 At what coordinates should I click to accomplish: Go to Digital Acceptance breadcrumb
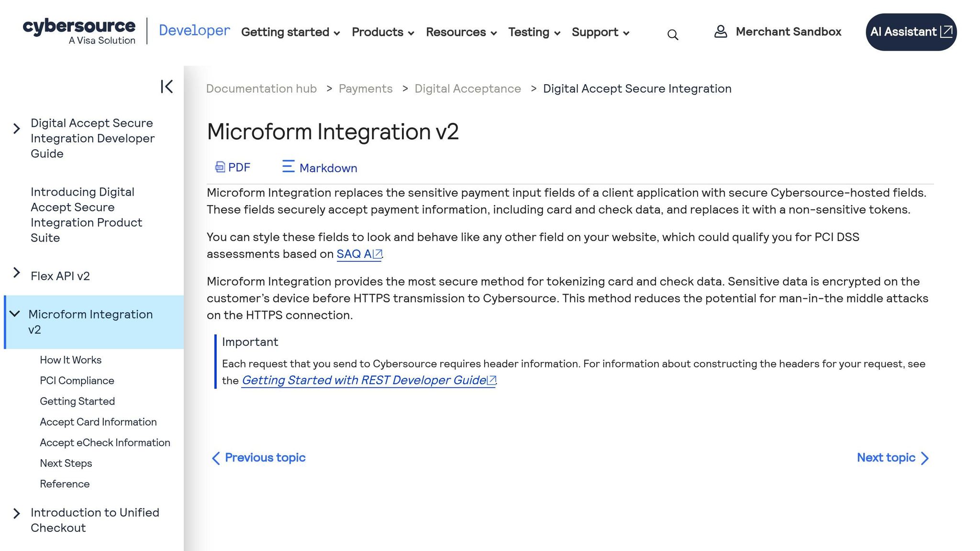pos(468,88)
